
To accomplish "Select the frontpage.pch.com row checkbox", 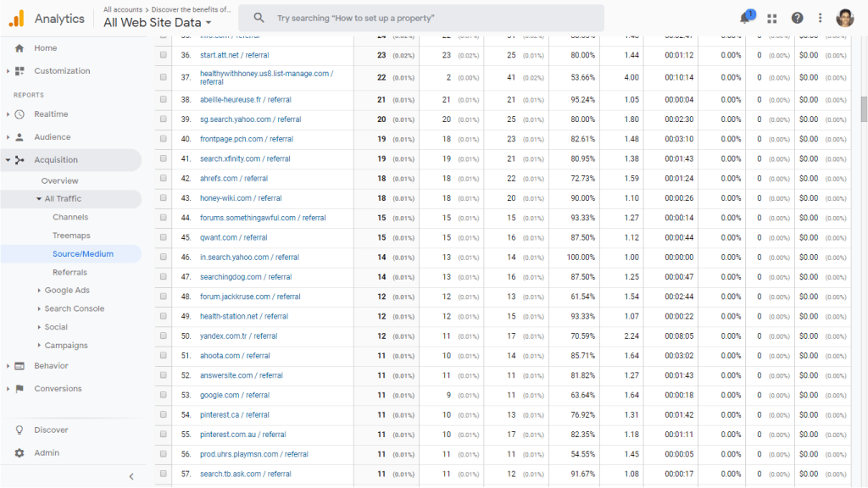I will coord(164,139).
